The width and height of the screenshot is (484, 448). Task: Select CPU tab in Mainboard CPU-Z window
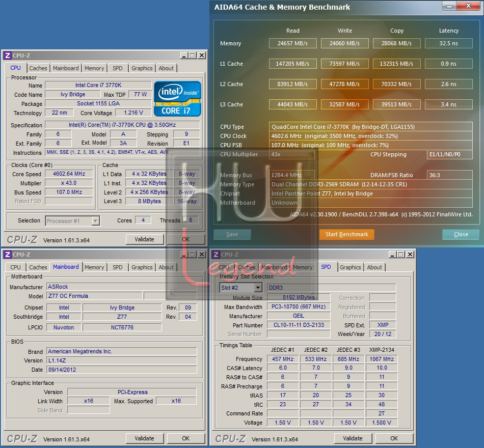tap(15, 267)
